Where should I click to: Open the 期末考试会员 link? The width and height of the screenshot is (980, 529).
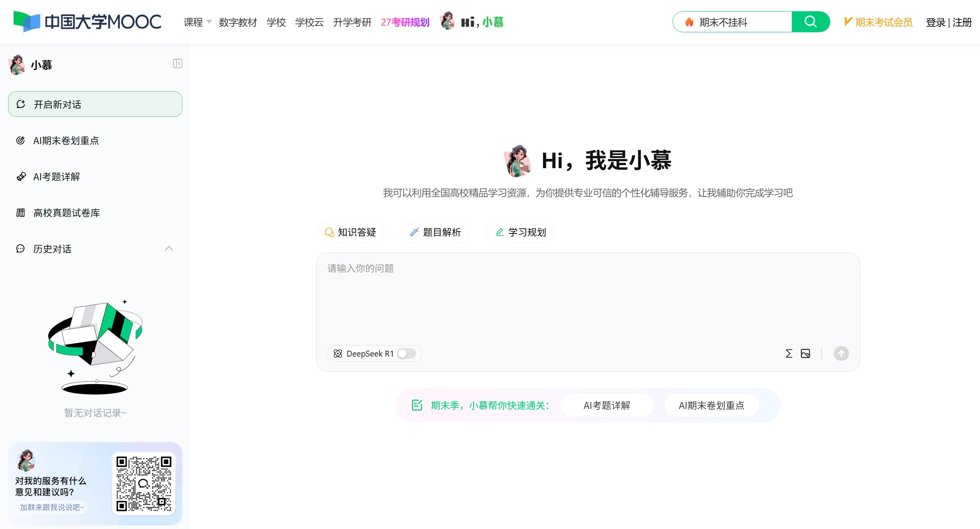(x=878, y=22)
